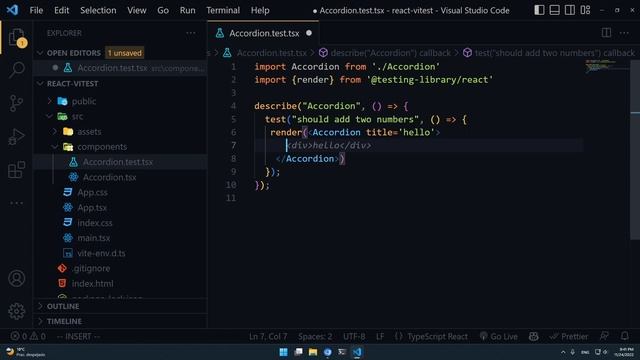Click the split editor right icon
Screen dimensions: 640x360
tap(606, 33)
